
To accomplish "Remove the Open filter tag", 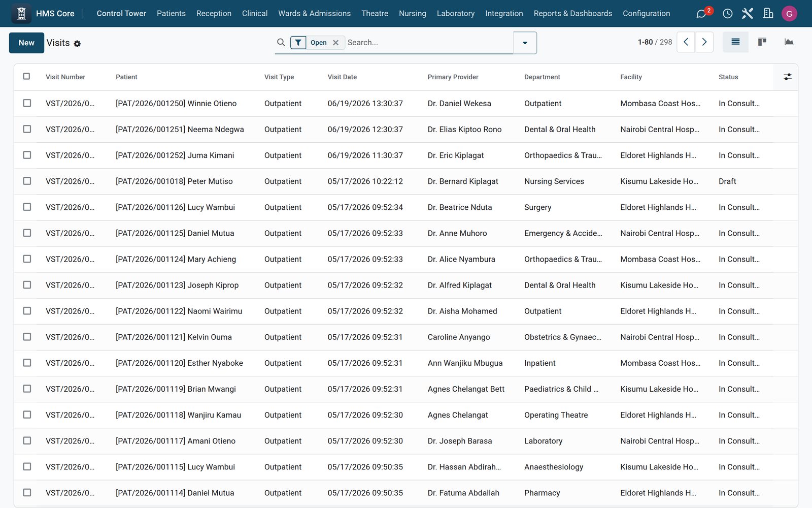I will 335,43.
